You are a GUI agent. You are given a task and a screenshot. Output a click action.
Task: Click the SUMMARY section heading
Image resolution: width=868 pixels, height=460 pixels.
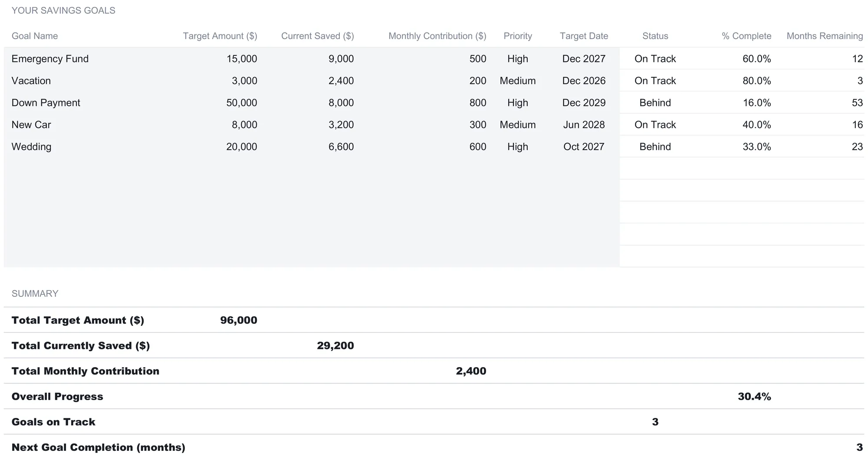35,294
